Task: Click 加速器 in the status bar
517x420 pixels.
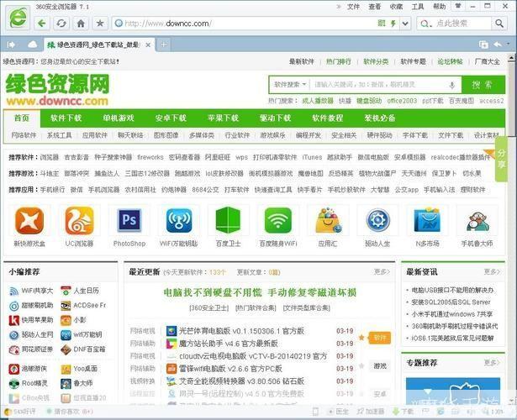Action: [x=371, y=412]
